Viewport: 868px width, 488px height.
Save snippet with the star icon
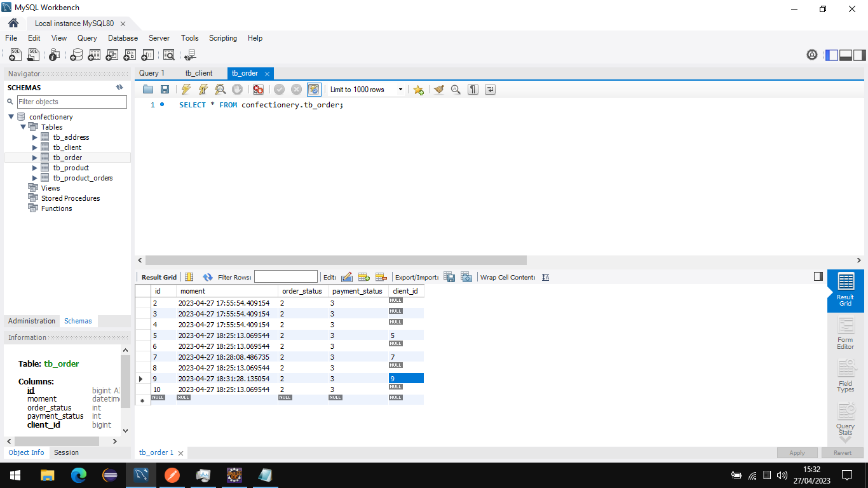point(418,90)
